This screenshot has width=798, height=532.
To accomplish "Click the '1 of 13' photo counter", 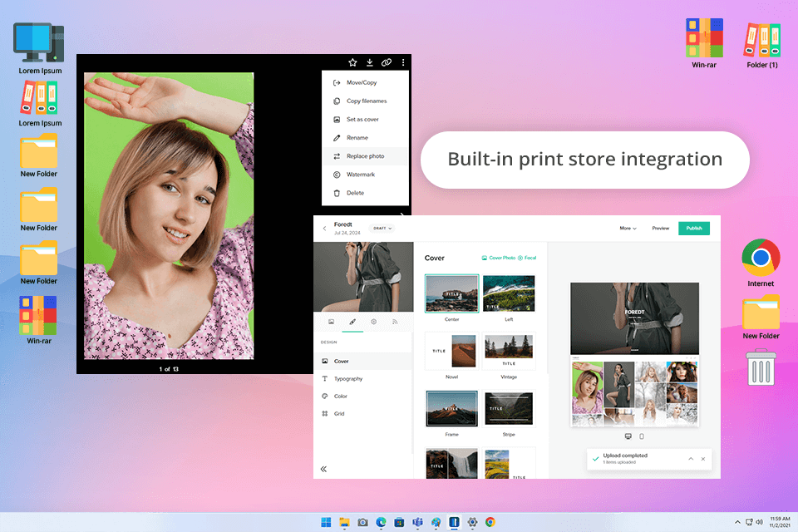I will (x=169, y=368).
